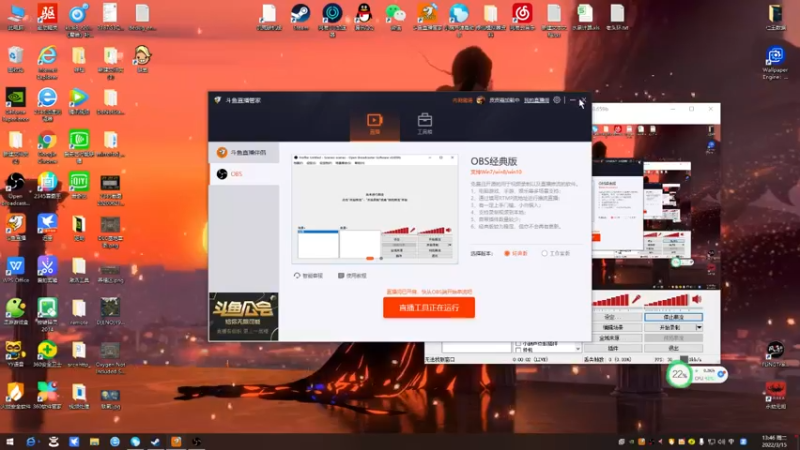800x450 pixels.
Task: Open Wallpaper Engine desktop shortcut
Action: coord(775,63)
